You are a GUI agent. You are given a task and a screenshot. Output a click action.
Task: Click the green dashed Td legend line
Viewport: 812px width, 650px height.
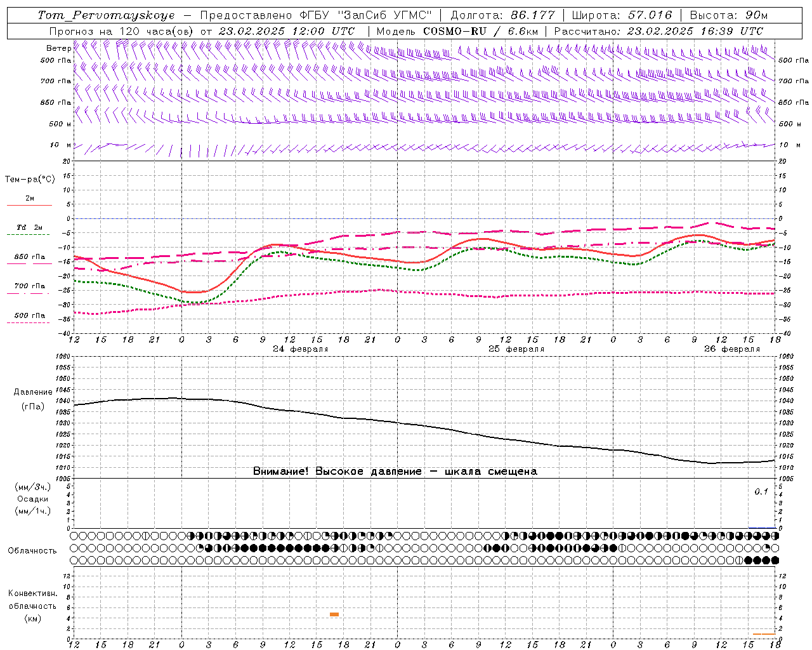[x=29, y=234]
